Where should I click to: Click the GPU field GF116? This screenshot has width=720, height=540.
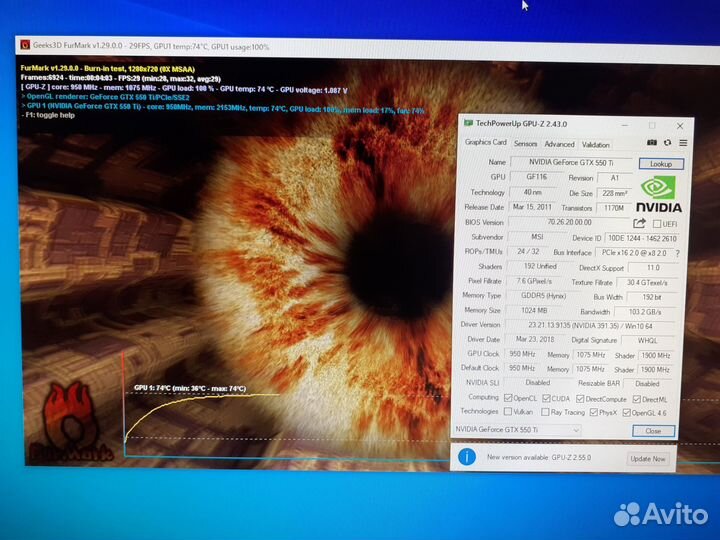pos(536,176)
